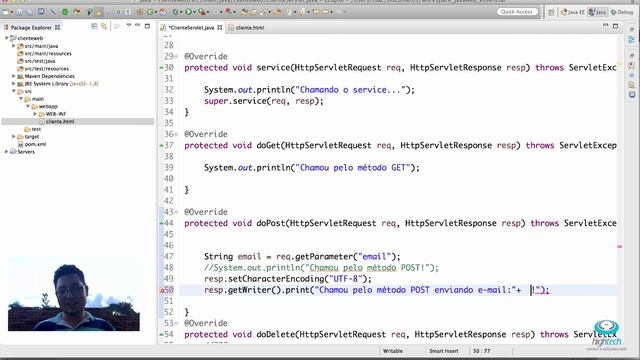Click the error marker on line 50
Viewport: 640px width, 360px height.
[x=162, y=290]
